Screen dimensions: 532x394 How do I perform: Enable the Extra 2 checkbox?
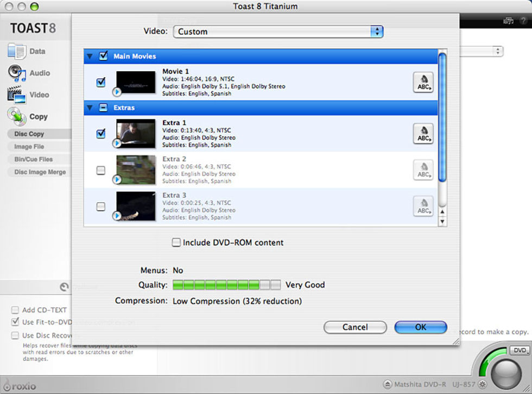tap(101, 171)
